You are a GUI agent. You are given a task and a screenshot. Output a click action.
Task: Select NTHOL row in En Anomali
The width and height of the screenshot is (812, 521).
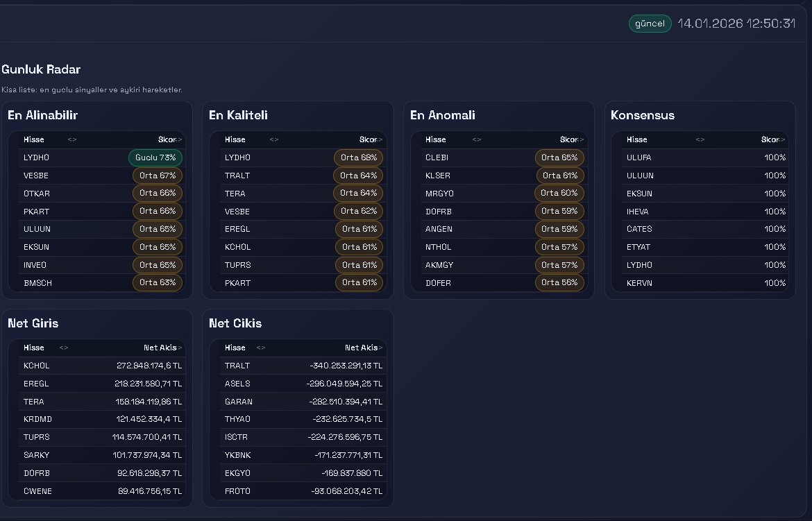coord(505,247)
